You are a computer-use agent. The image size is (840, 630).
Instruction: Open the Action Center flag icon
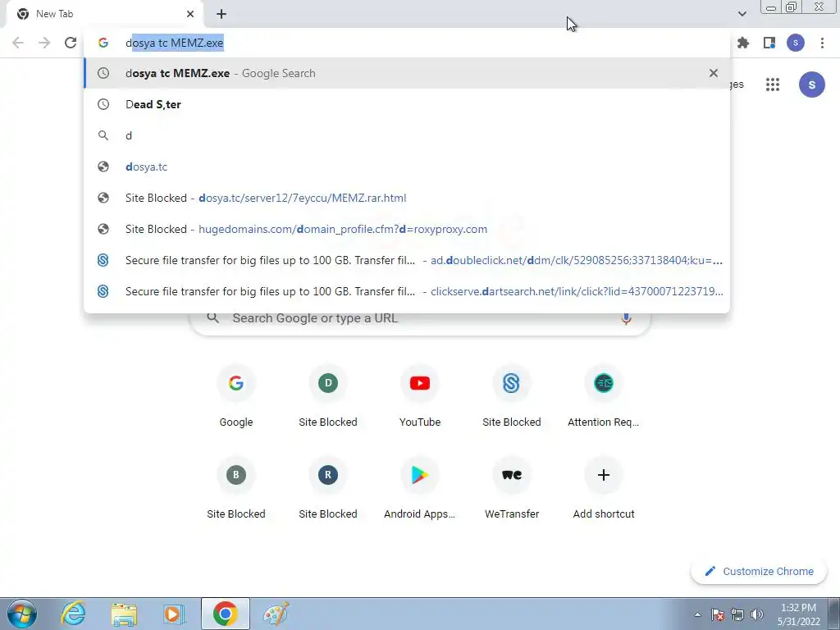718,614
